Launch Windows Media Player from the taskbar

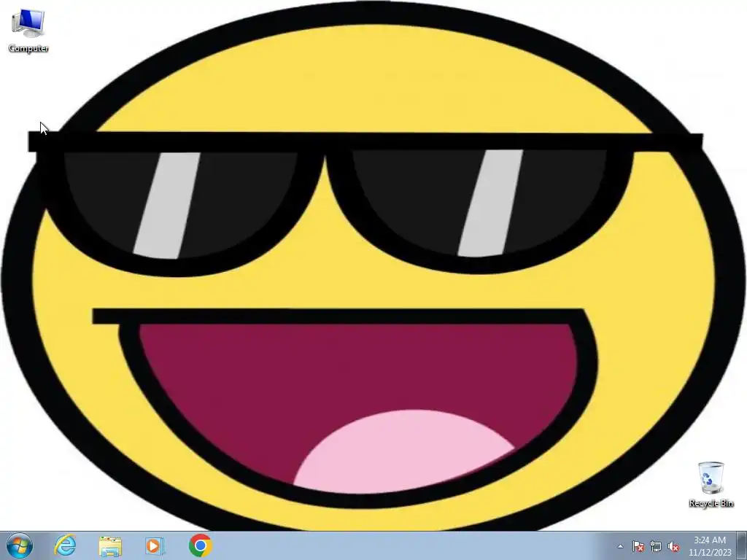(155, 545)
